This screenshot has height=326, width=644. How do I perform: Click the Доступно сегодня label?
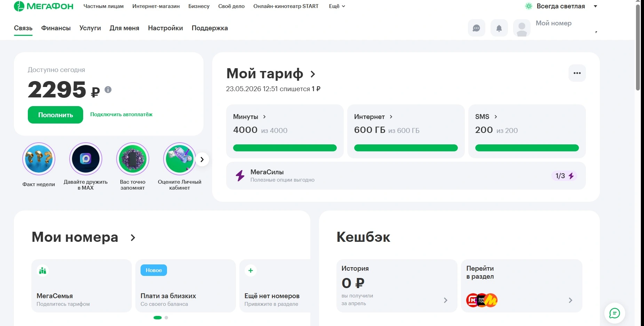pos(56,70)
